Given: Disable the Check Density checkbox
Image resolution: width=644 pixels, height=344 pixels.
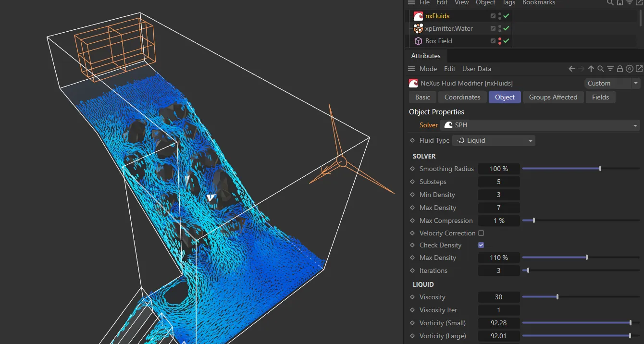Looking at the screenshot, I should tap(481, 245).
